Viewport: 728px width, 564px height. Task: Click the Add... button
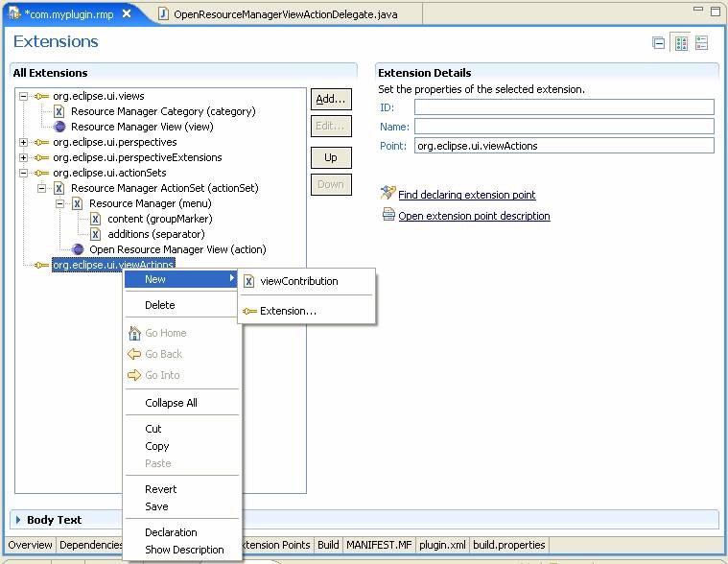(331, 100)
